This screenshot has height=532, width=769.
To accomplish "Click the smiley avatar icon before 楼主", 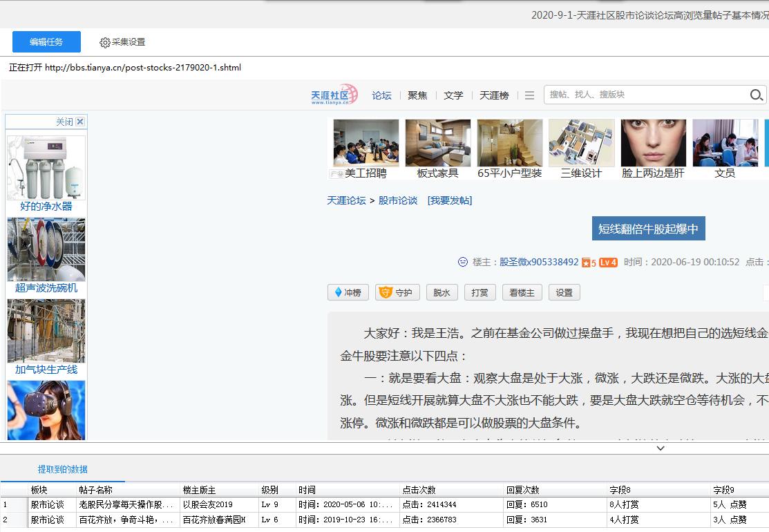I will pos(463,263).
